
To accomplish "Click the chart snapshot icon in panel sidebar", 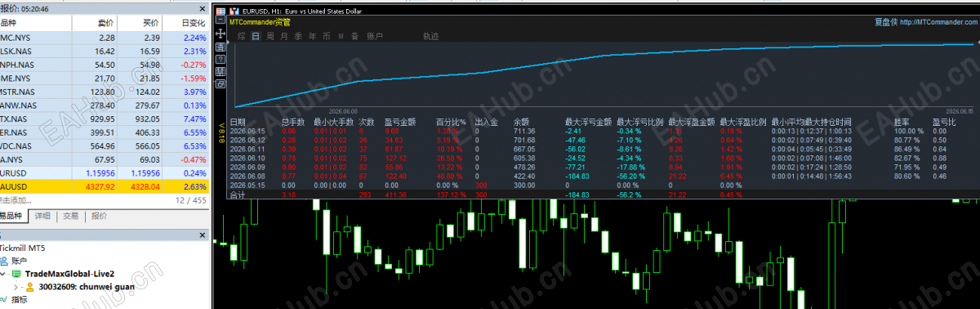I will (x=220, y=47).
